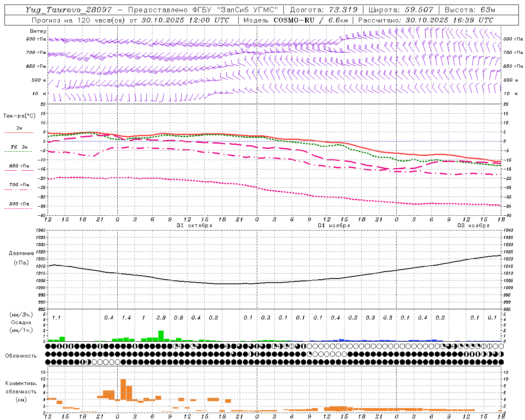Click the 0.8 precipitation value
This screenshot has height=420, width=525.
[x=178, y=318]
